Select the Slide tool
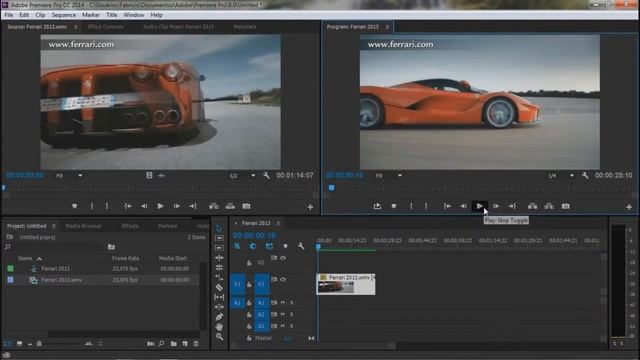Viewport: 640px width, 360px height. point(219,307)
